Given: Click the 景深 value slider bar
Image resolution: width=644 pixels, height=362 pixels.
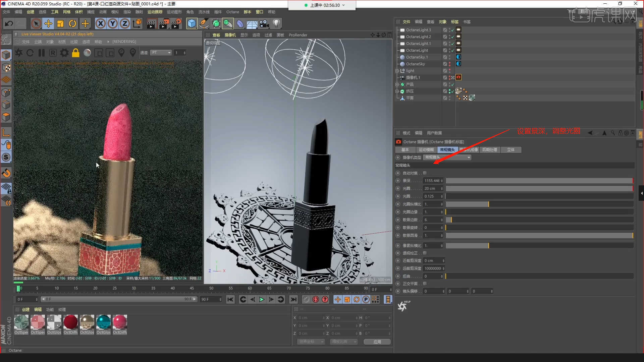Looking at the screenshot, I should pos(539,181).
